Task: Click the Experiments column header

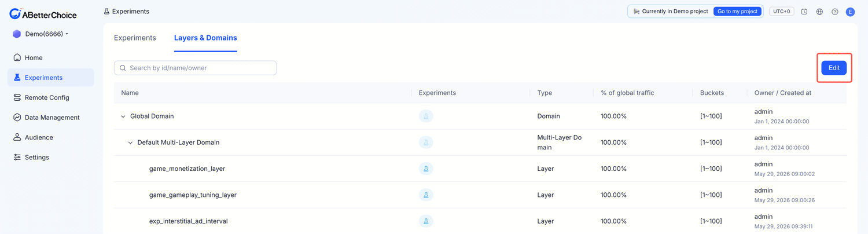Action: (437, 93)
